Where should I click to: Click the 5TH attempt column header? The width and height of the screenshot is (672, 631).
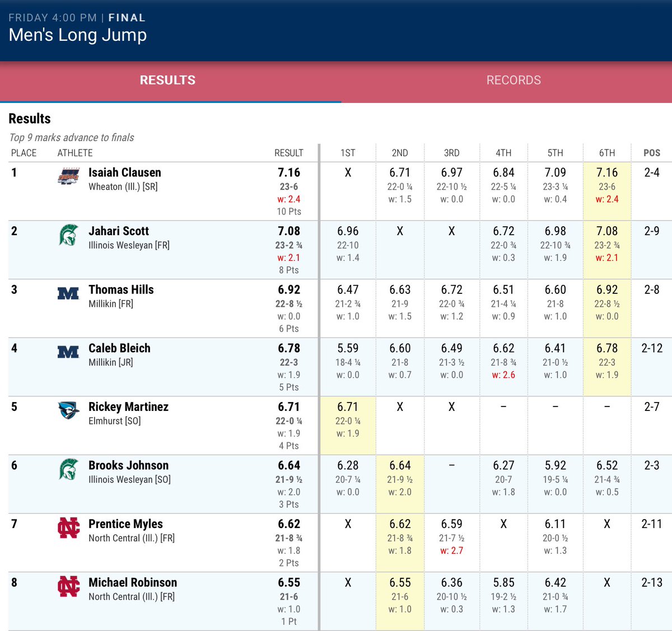pyautogui.click(x=555, y=153)
